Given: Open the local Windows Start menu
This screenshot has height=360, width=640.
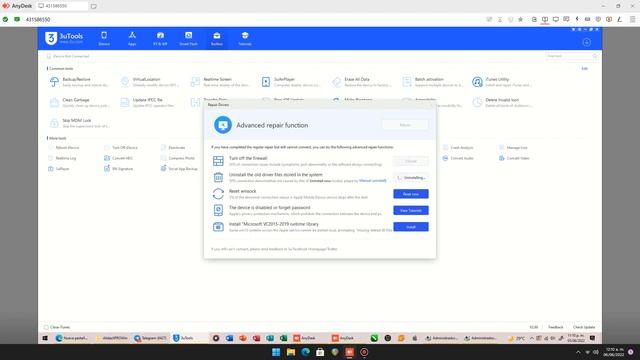Looking at the screenshot, I should (276, 352).
